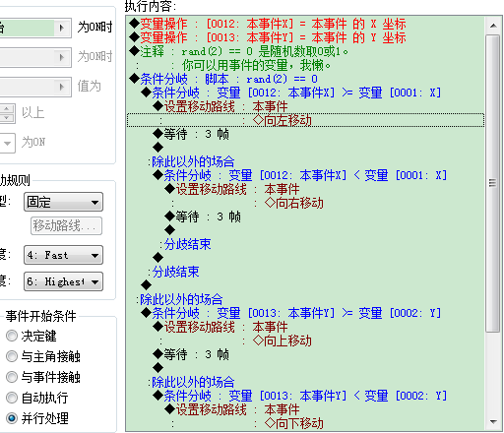The height and width of the screenshot is (433, 504).
Task: Select condition line 本事件X < 变量 [0001: X]
Action: pos(305,175)
